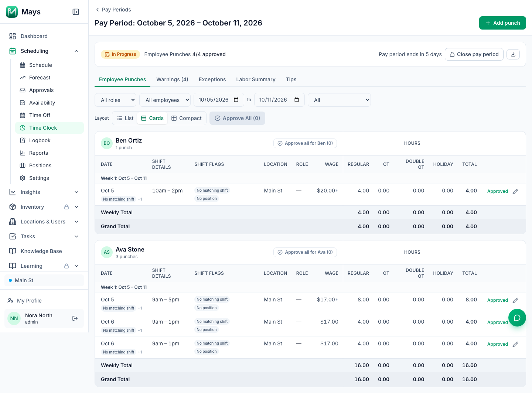The width and height of the screenshot is (532, 393).
Task: Click Approve All (0) button
Action: pos(237,118)
